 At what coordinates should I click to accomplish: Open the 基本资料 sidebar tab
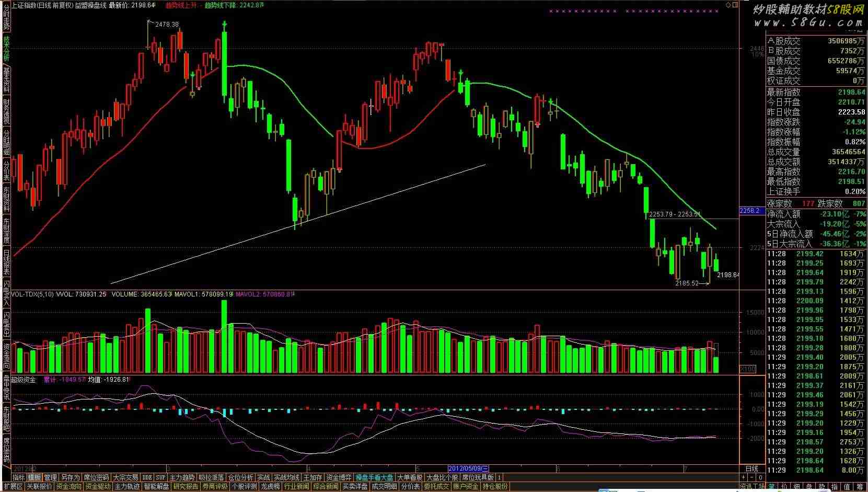pos(6,79)
